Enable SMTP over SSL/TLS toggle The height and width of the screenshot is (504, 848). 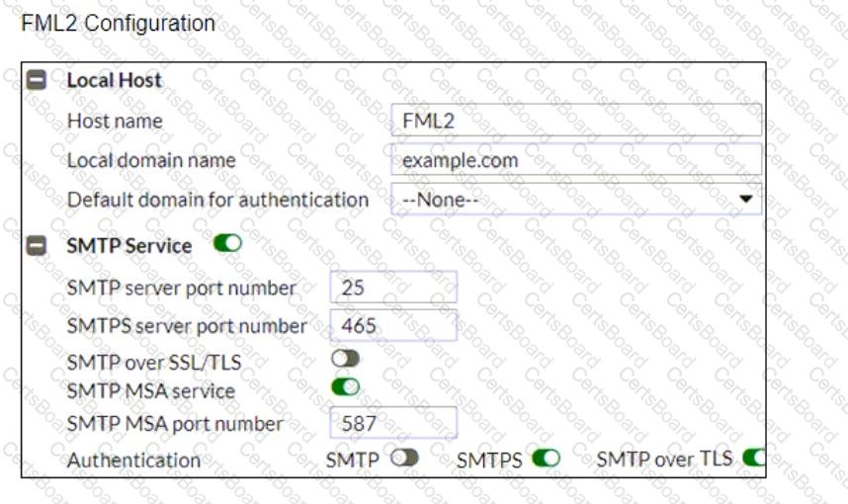coord(346,358)
